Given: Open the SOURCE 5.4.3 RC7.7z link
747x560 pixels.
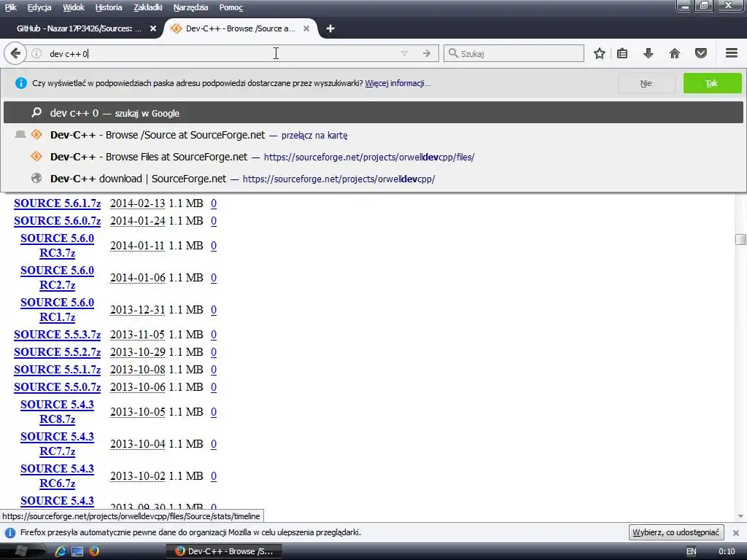Looking at the screenshot, I should tap(57, 444).
